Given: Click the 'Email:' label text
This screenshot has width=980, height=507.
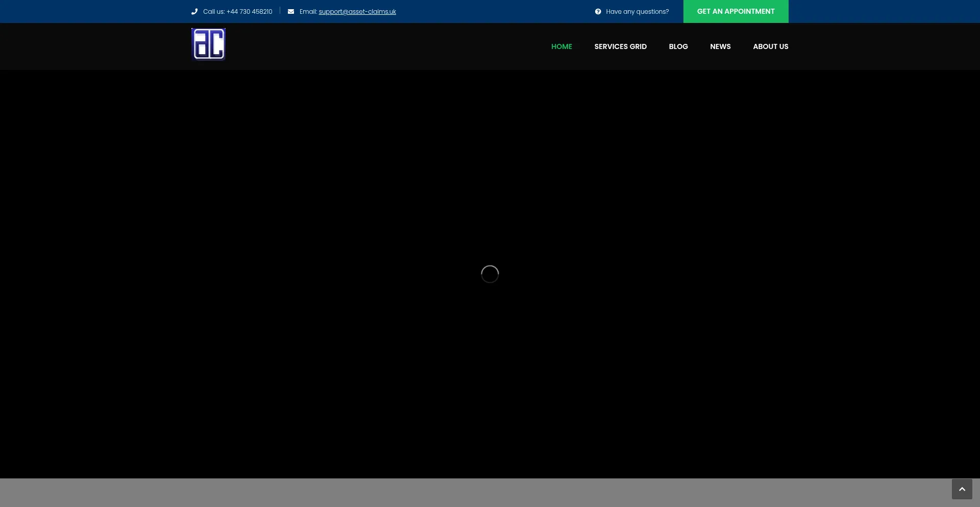Looking at the screenshot, I should click(308, 12).
